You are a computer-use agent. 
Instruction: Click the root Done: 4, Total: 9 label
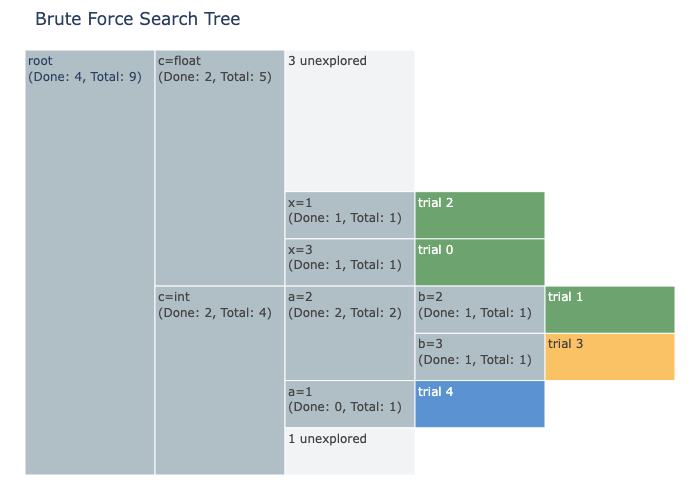pos(85,77)
